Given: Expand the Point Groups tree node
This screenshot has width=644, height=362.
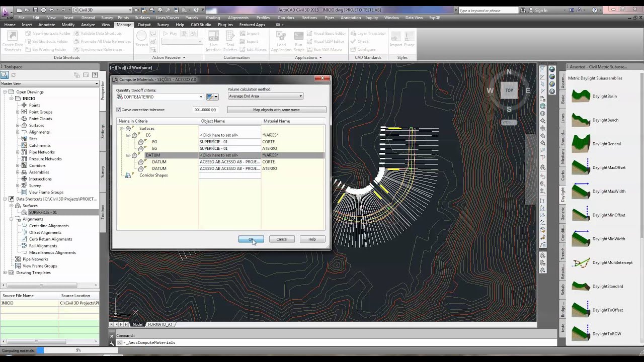Looking at the screenshot, I should click(18, 112).
